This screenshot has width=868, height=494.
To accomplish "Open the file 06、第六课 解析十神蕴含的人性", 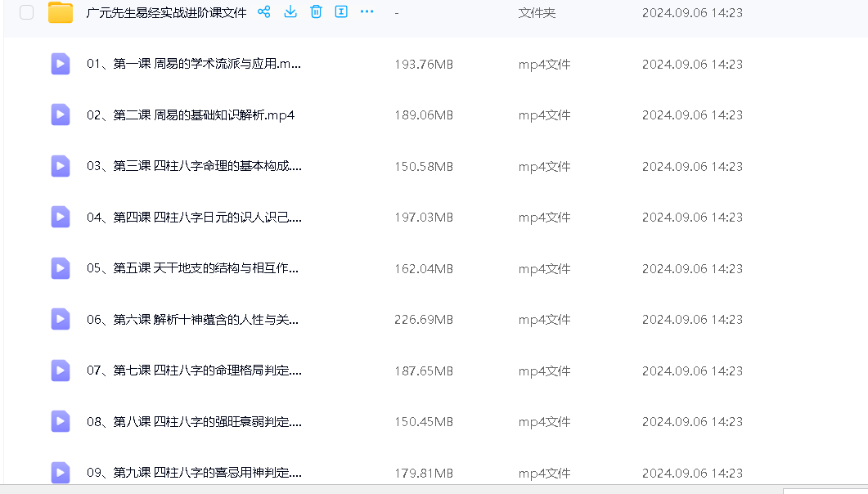I will coord(192,320).
